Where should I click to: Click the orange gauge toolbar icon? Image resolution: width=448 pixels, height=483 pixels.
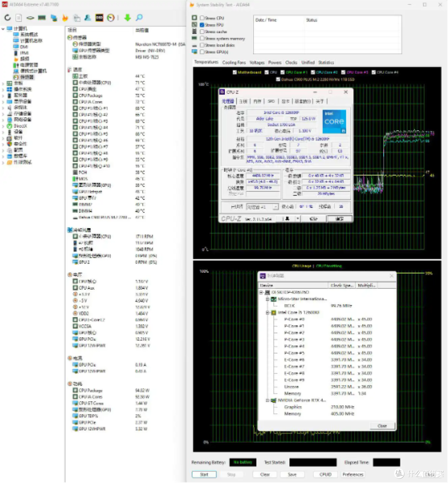click(110, 18)
